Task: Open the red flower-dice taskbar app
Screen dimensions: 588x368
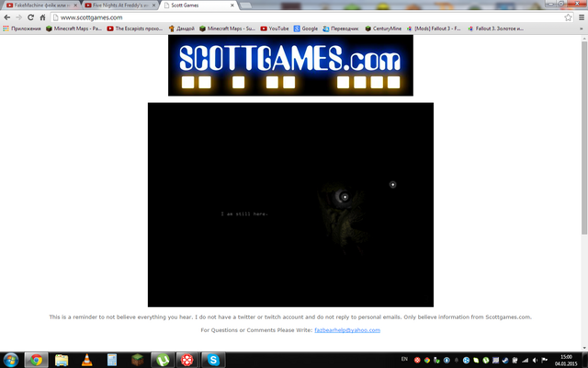Action: pos(187,360)
